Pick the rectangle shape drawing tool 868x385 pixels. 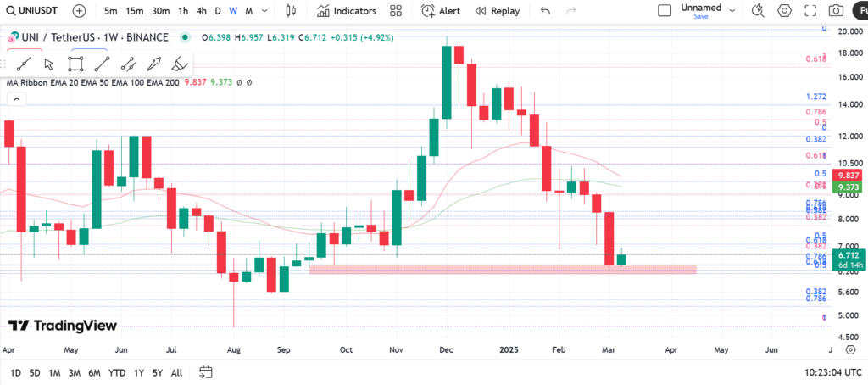pos(75,64)
